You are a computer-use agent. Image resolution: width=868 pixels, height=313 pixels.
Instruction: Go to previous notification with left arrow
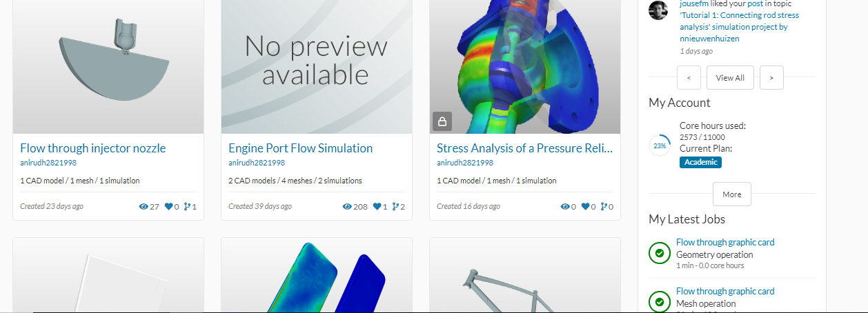[689, 78]
